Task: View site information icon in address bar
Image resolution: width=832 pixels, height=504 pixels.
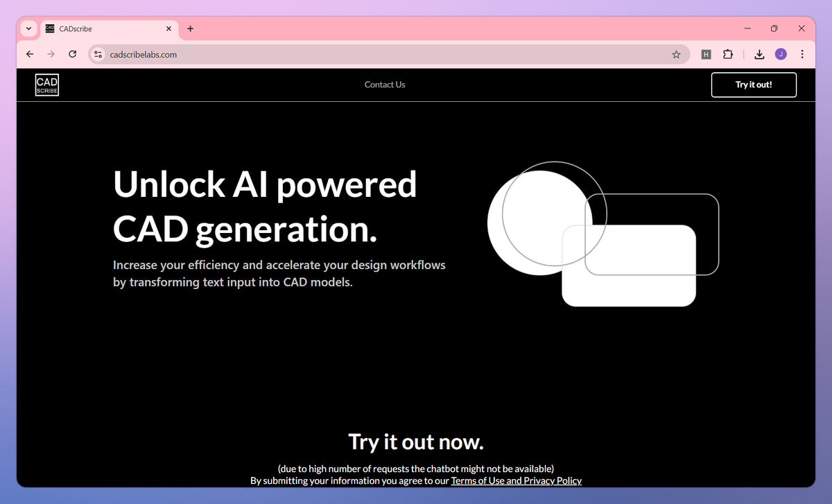Action: tap(98, 54)
